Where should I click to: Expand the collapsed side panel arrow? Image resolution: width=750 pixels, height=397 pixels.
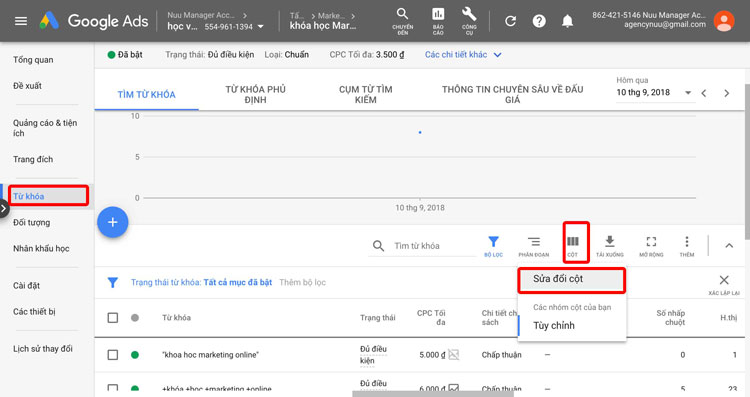4,209
